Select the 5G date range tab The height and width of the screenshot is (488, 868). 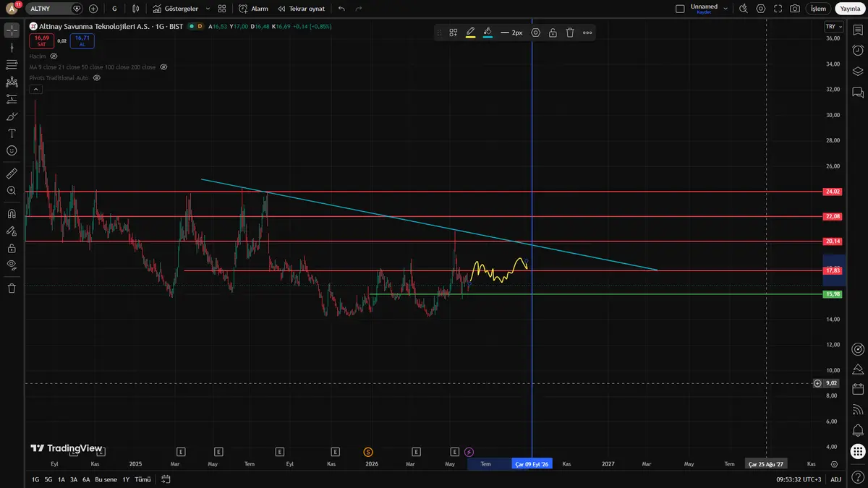[48, 479]
